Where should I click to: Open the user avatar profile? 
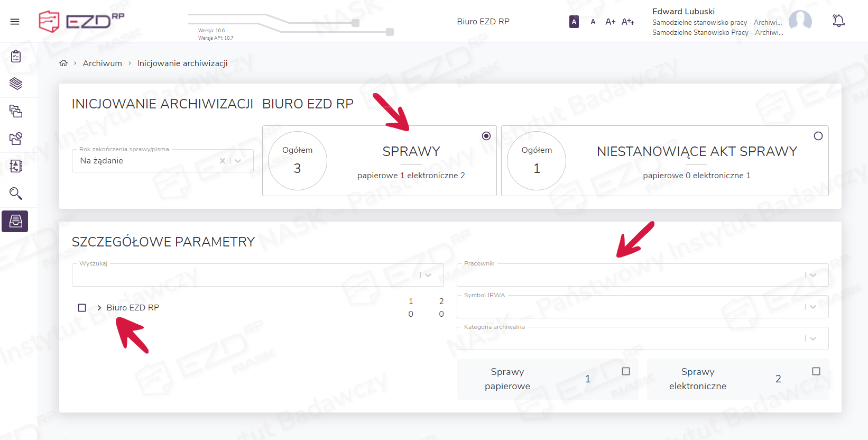(x=800, y=21)
